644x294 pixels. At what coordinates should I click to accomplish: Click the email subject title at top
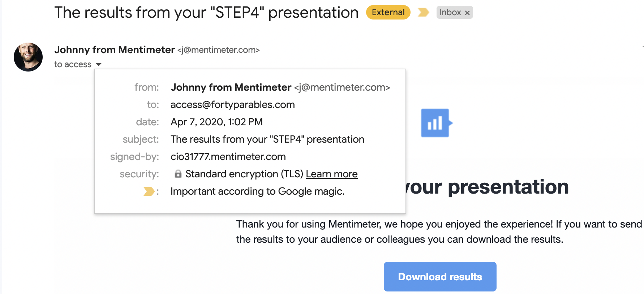[x=206, y=12]
